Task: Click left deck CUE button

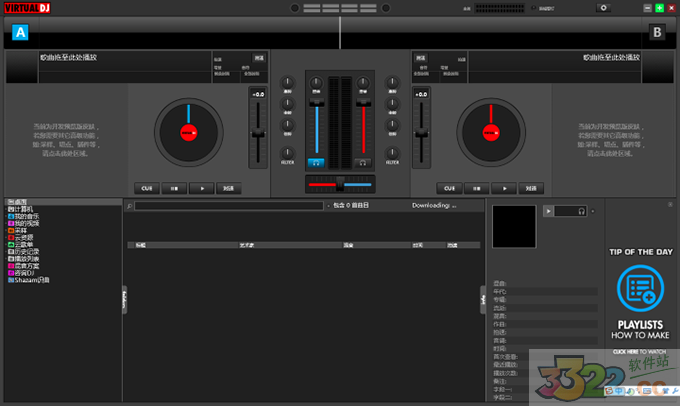Action: tap(147, 188)
